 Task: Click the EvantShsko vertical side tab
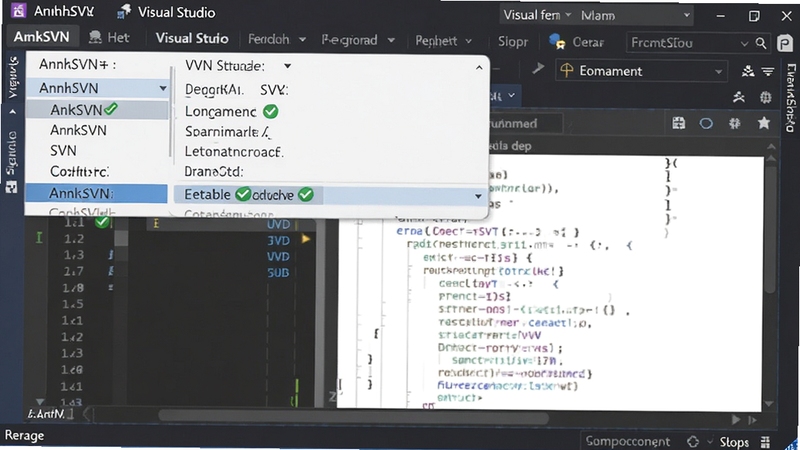791,98
